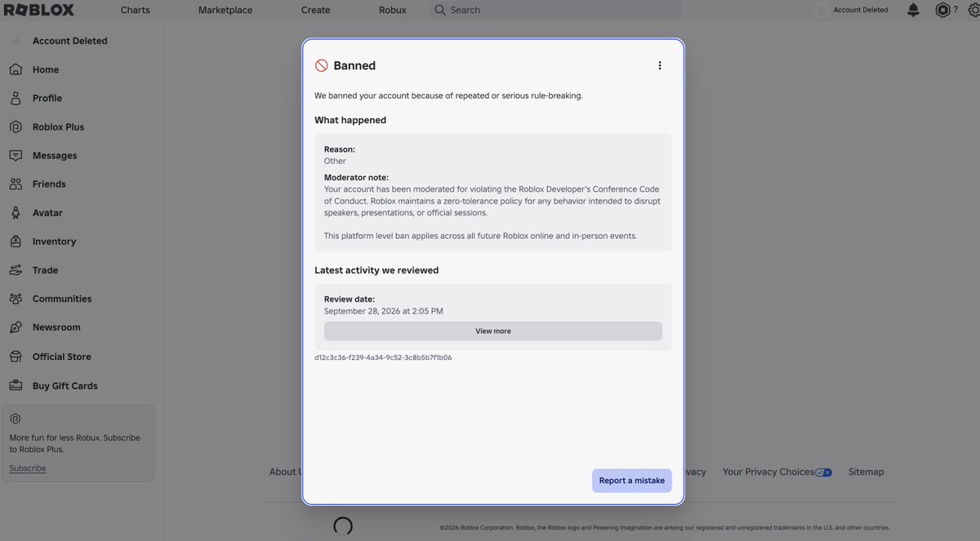The width and height of the screenshot is (980, 541).
Task: Click the Roblox logo
Action: click(x=39, y=10)
